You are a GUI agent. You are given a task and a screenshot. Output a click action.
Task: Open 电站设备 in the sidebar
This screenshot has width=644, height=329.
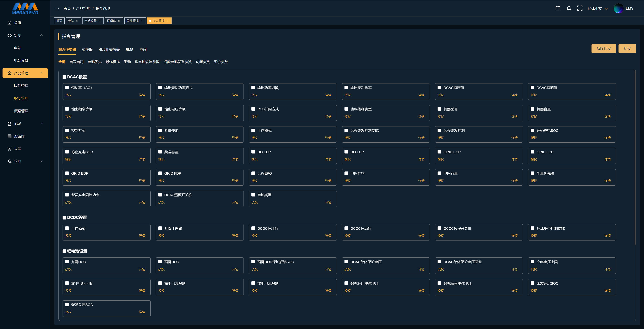click(21, 61)
